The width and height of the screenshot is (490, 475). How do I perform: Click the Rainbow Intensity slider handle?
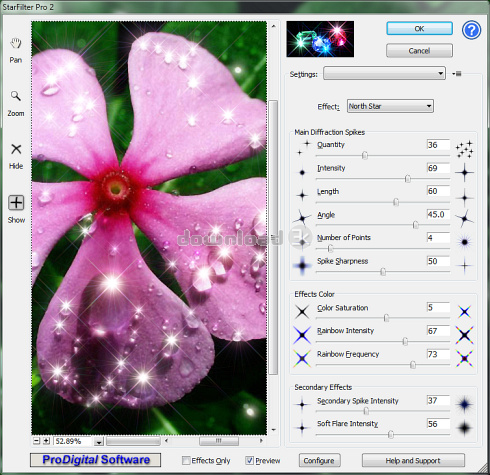click(x=405, y=341)
